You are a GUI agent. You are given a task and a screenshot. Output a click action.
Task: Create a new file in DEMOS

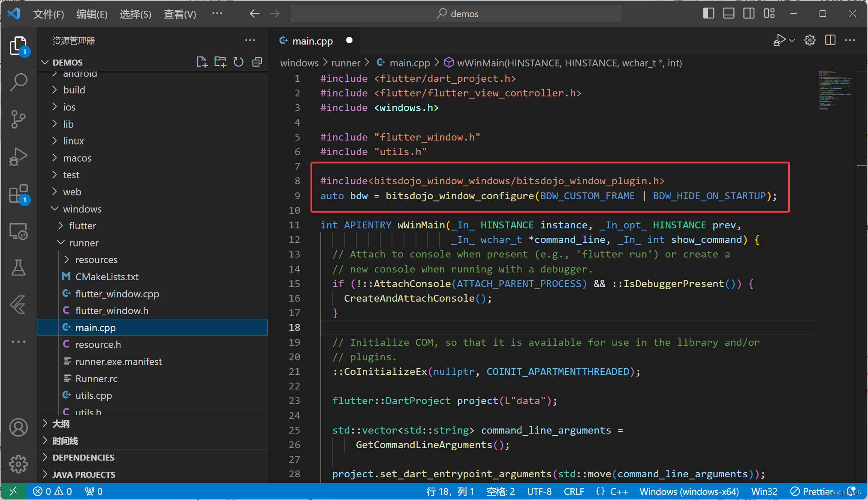pos(202,62)
